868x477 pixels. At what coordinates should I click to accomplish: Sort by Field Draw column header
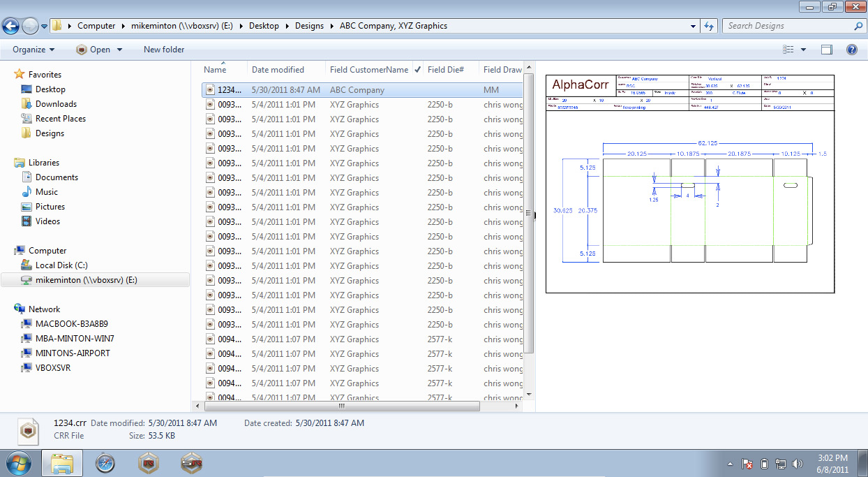(501, 70)
